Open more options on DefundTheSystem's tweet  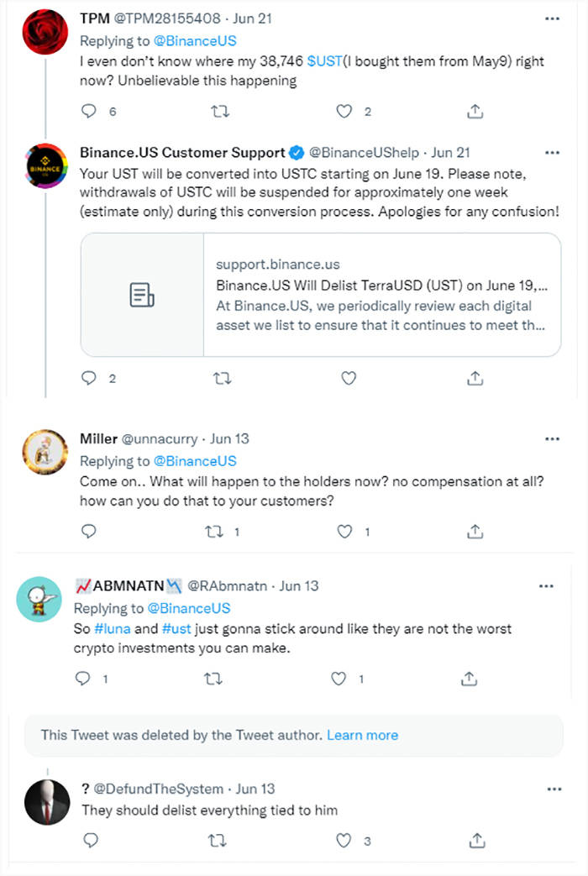click(x=554, y=789)
